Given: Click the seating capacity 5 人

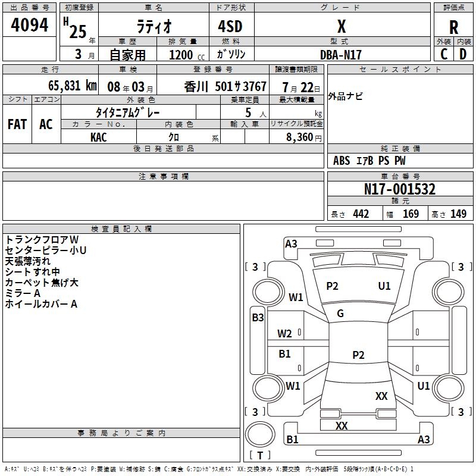Looking at the screenshot, I should tap(256, 113).
